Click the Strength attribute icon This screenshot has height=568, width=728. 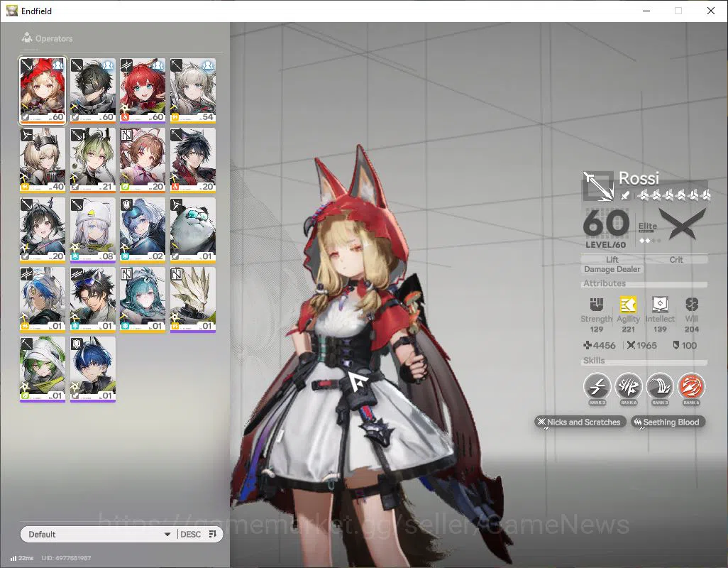(x=596, y=305)
